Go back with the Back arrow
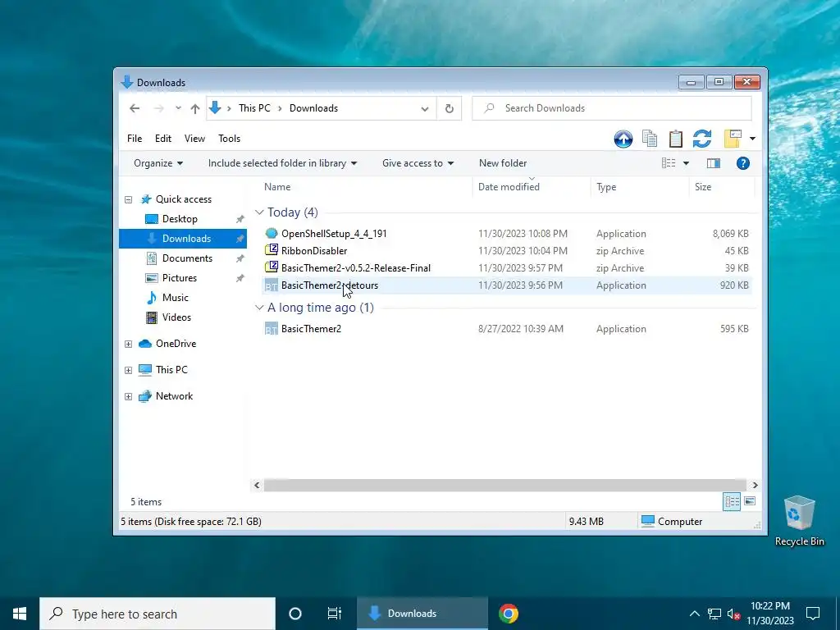Screen dimensions: 840x630 [135, 108]
